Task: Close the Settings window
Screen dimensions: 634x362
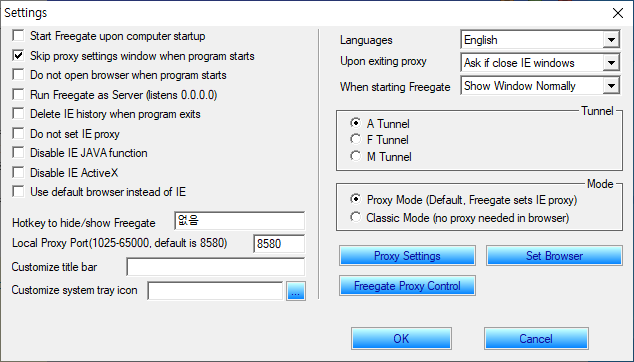Action: [x=617, y=13]
